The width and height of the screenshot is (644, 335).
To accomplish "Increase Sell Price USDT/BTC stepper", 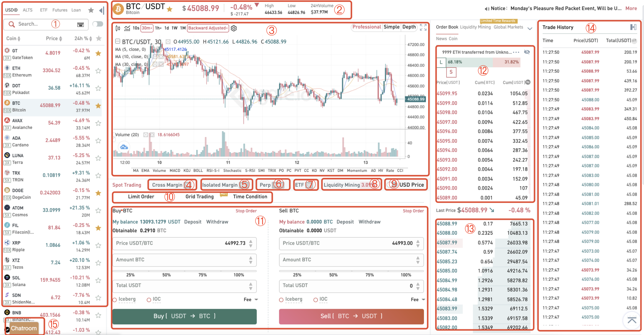I will click(x=418, y=242).
